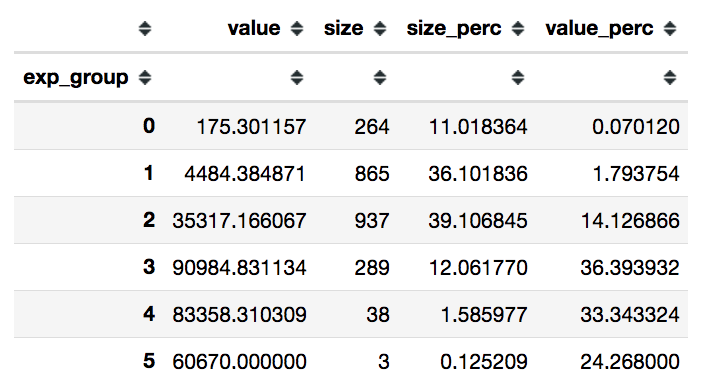
Task: Click size_perc cell 1.585977
Action: coord(484,315)
